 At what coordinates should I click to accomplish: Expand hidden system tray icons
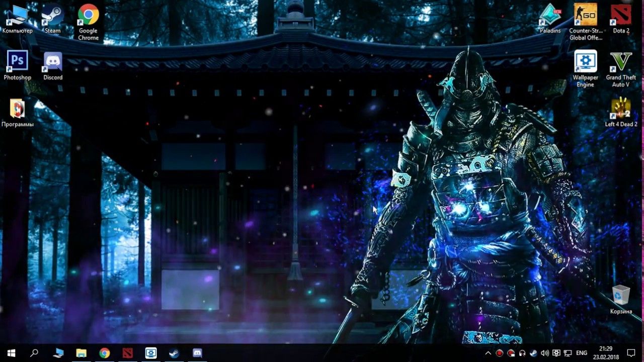[488, 353]
